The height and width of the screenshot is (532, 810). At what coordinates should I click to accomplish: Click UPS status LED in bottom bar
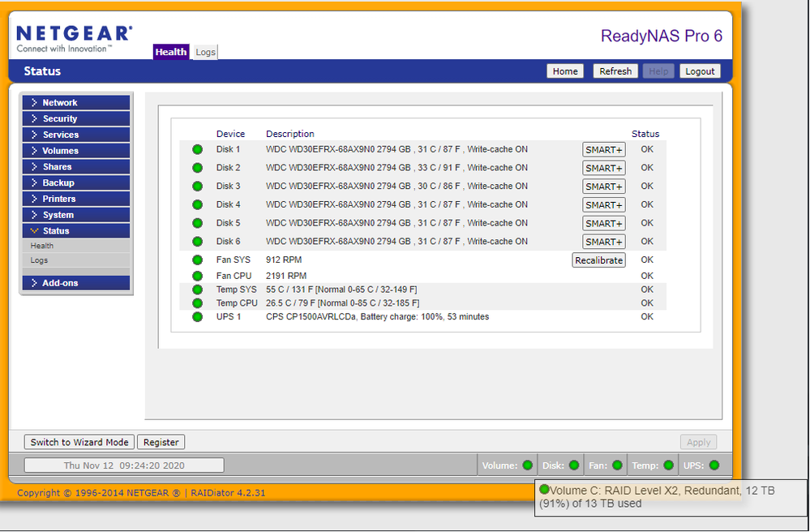pos(714,466)
